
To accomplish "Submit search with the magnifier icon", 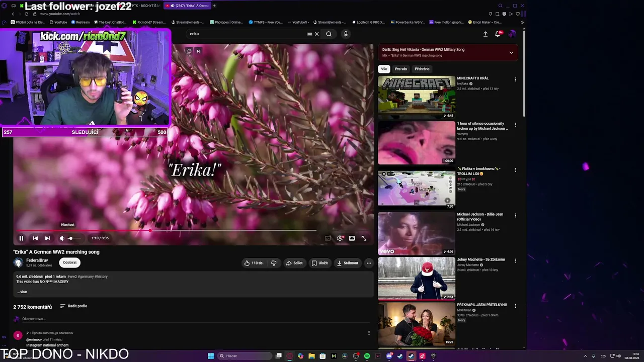I will click(x=329, y=34).
